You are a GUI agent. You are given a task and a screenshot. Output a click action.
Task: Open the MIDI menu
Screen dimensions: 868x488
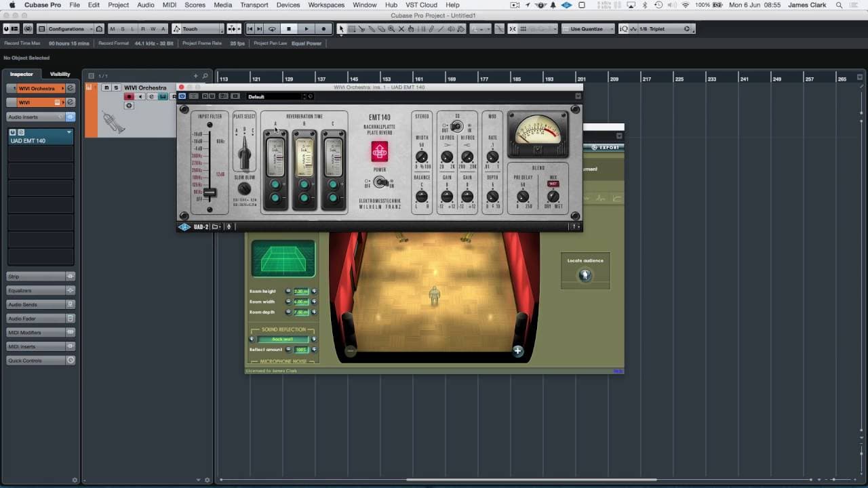tap(170, 5)
